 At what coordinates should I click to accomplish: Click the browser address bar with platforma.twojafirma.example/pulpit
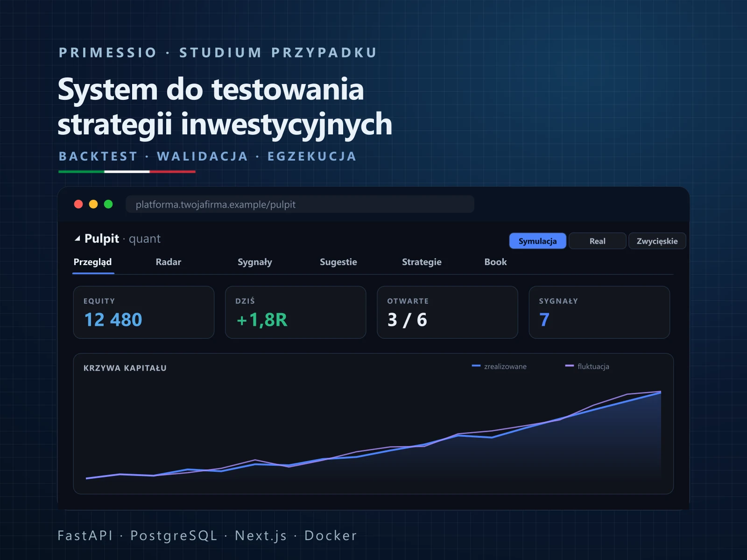tap(300, 204)
